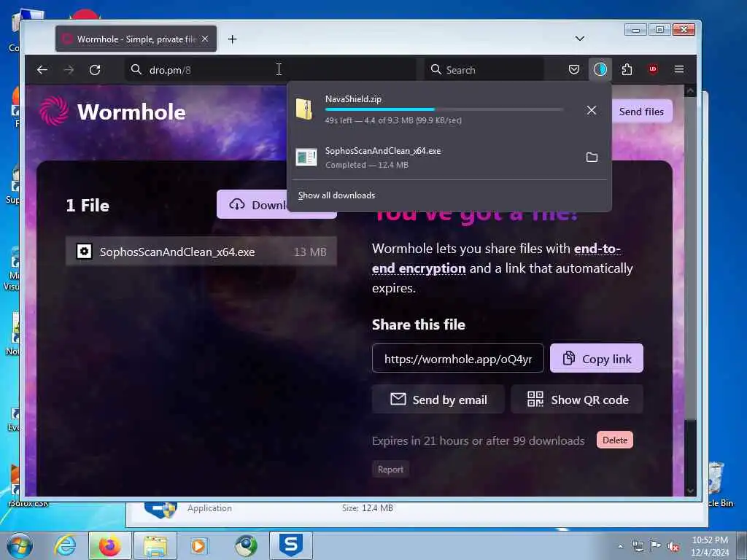Open the end-to-end encryption link
Screen dimensions: 747x560
coord(496,259)
